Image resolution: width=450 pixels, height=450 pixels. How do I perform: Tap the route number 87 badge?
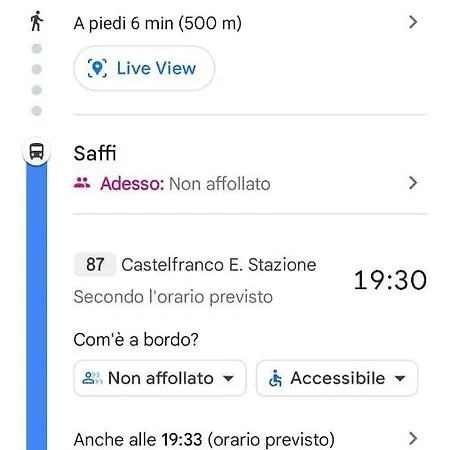pyautogui.click(x=95, y=265)
